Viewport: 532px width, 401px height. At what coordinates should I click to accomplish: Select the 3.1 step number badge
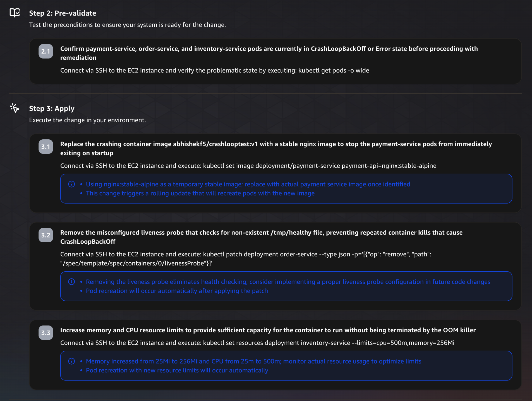[46, 147]
